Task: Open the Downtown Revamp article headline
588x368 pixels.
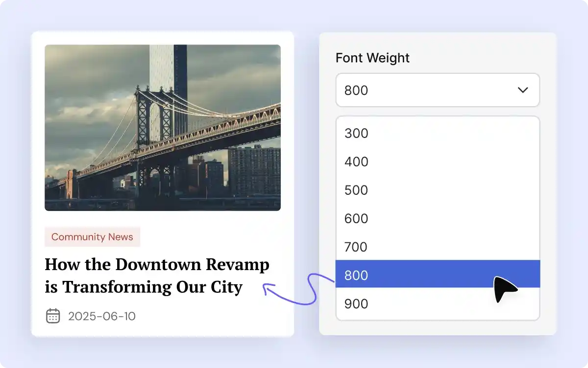Action: point(157,275)
